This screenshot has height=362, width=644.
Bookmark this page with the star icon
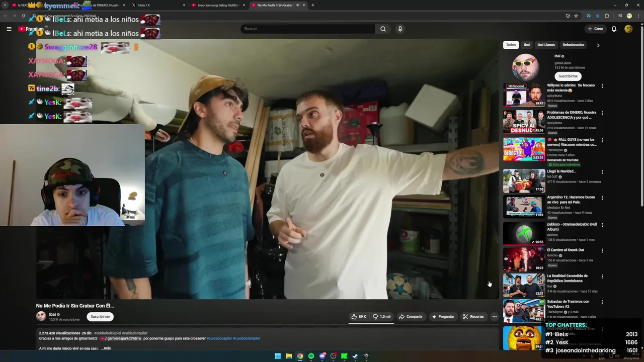tap(576, 16)
